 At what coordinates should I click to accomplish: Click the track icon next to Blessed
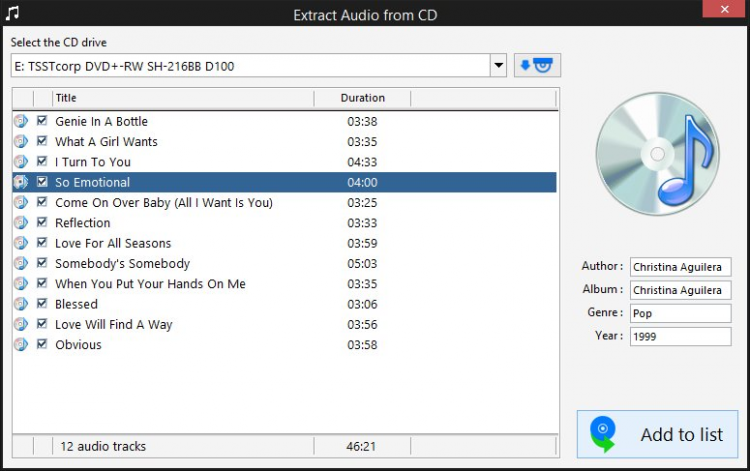click(x=21, y=304)
